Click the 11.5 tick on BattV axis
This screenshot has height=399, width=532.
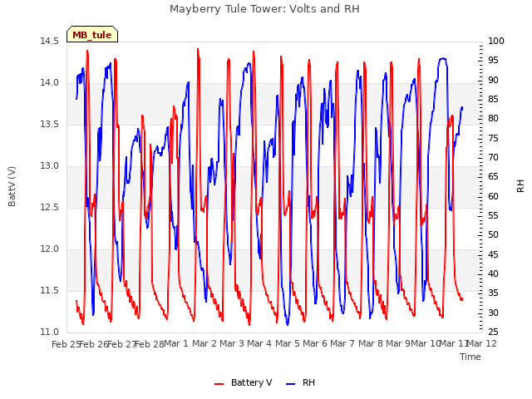tap(49, 290)
